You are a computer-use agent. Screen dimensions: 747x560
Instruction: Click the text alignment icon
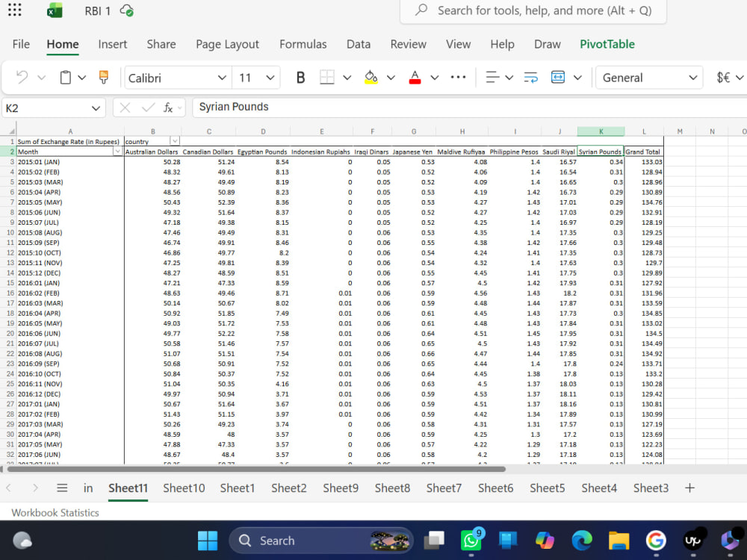(x=492, y=77)
